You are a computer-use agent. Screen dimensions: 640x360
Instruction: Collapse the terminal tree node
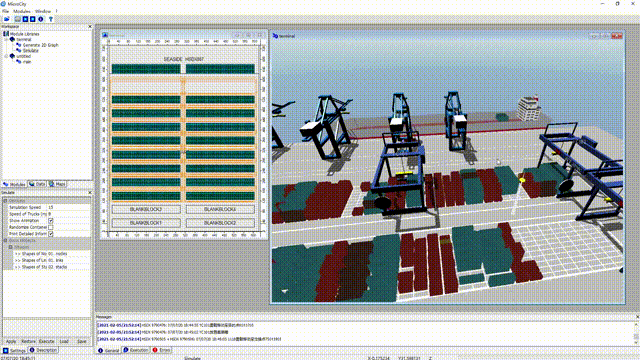[6, 40]
